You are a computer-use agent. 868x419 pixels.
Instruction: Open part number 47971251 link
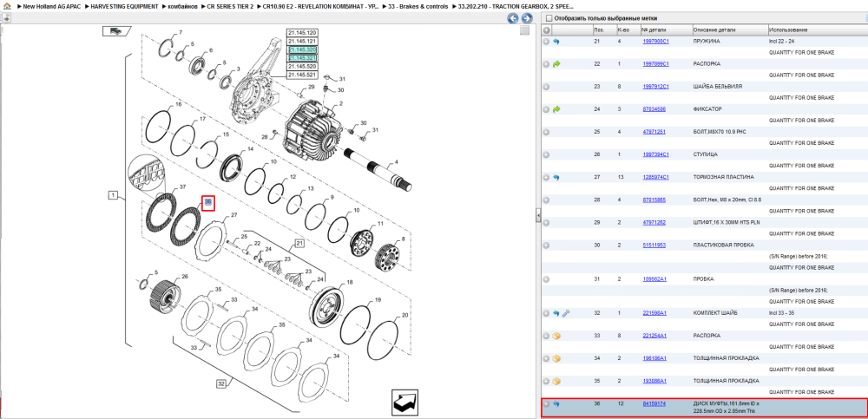click(x=654, y=132)
